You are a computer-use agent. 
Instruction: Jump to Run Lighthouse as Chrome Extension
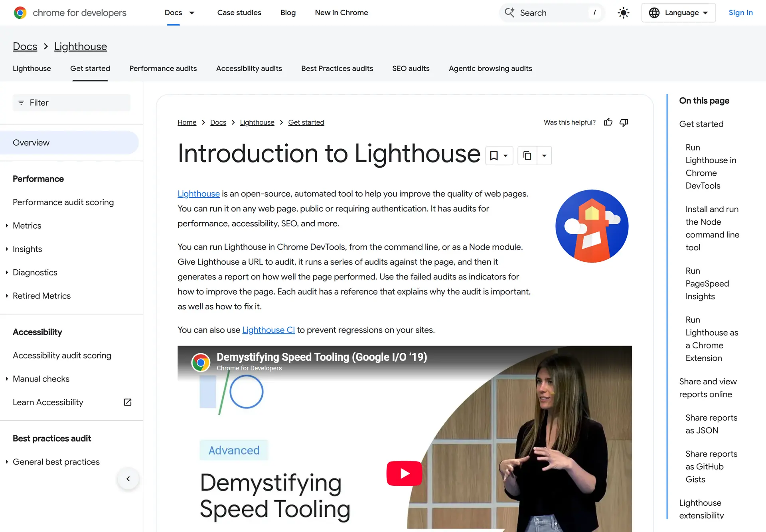pyautogui.click(x=712, y=339)
